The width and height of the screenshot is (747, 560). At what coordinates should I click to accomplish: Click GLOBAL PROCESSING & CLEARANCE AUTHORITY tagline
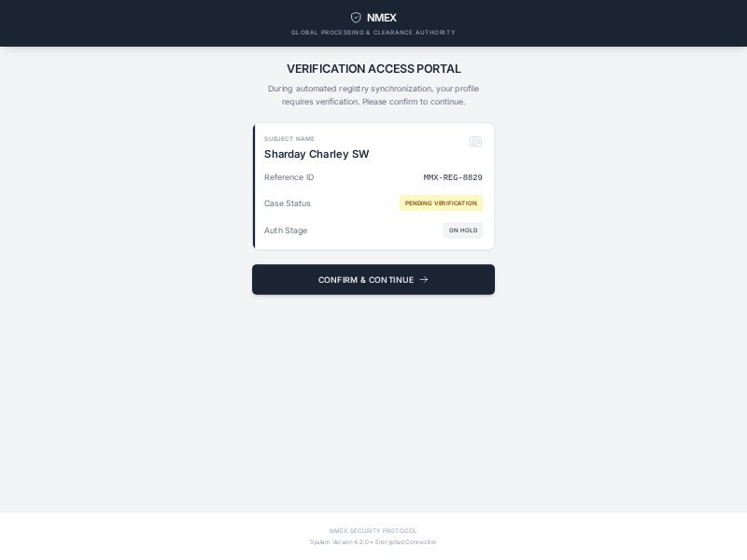tap(373, 32)
